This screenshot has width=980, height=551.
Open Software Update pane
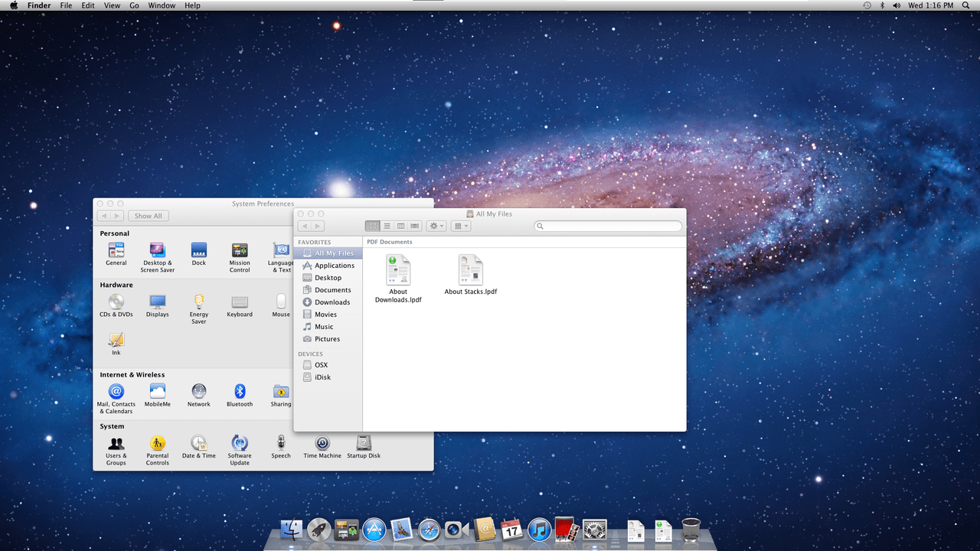coord(240,450)
